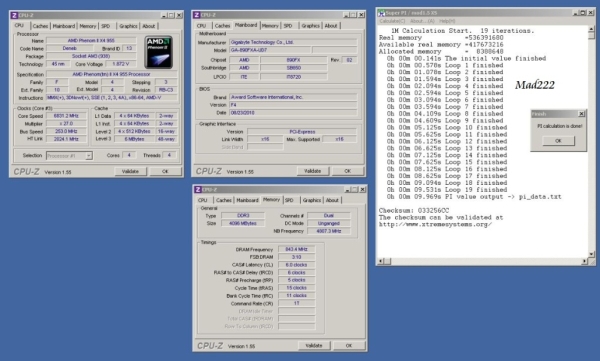Select CPU tab in Memory window
Viewport: 600px width, 361px height.
point(203,200)
